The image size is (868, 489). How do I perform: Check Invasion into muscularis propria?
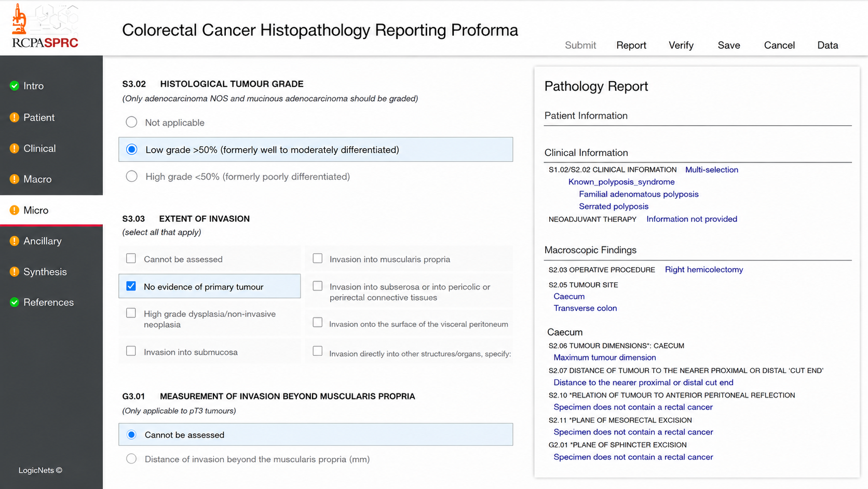click(x=318, y=258)
